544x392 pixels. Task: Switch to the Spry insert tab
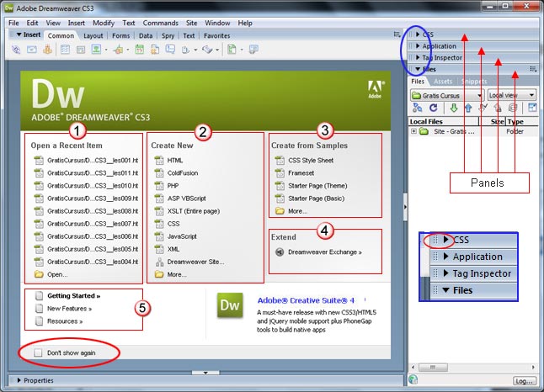168,35
